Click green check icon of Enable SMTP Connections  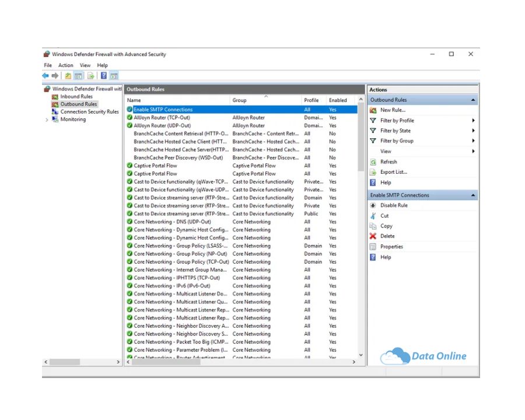coord(129,109)
